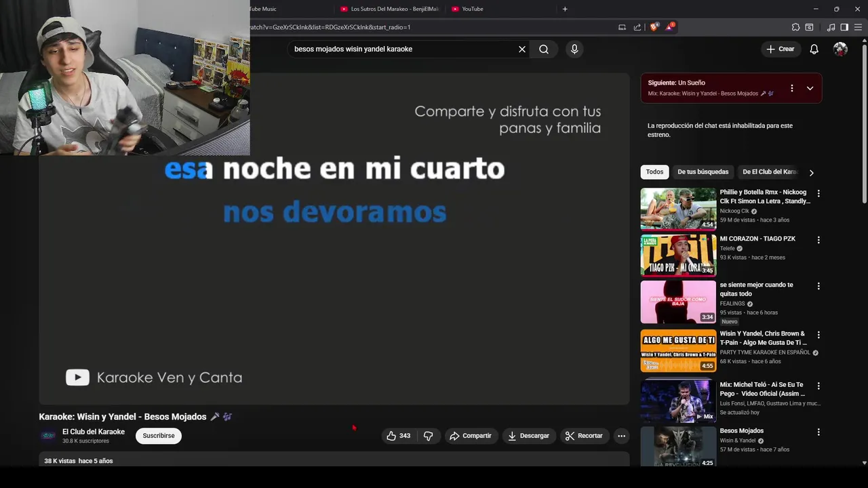Select the De El Club del Karaoke chip

770,172
